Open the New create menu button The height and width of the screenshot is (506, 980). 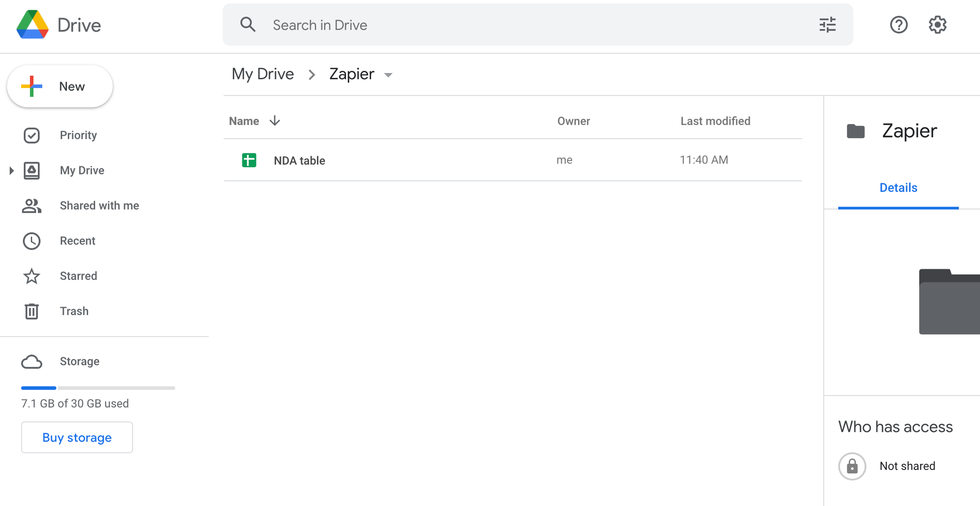click(x=60, y=87)
